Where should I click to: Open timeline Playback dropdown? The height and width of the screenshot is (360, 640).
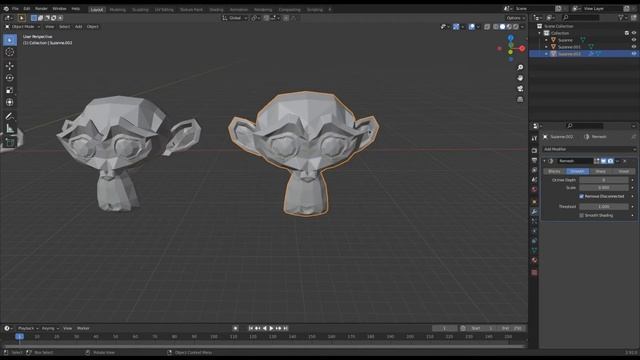(x=28, y=329)
